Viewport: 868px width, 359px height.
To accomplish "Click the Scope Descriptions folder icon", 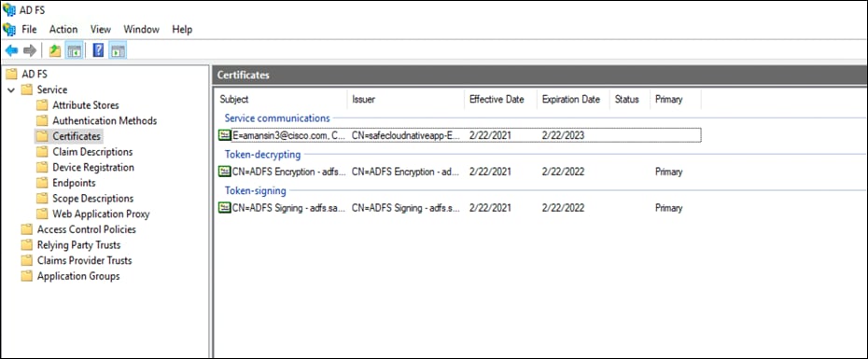I will pyautogui.click(x=42, y=198).
